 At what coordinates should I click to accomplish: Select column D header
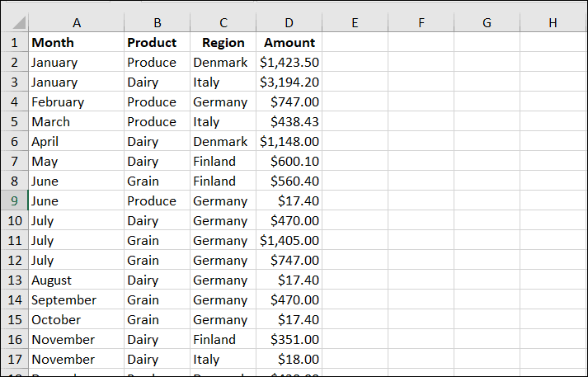[x=289, y=22]
